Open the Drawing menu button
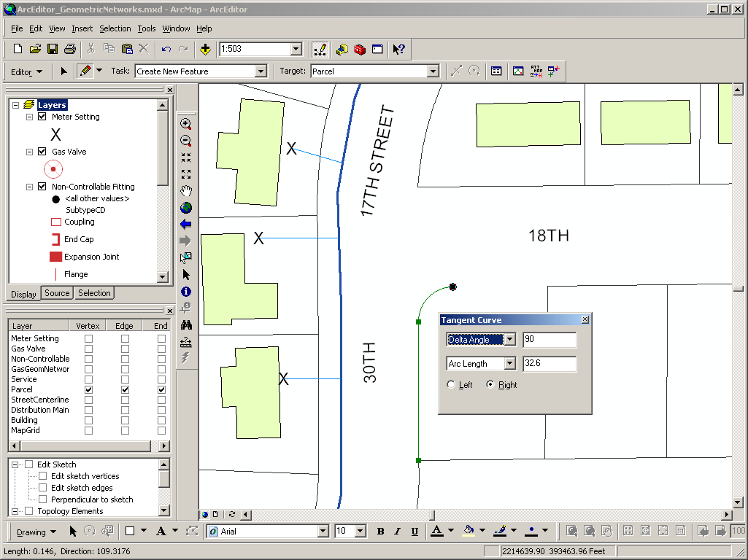 pos(36,532)
